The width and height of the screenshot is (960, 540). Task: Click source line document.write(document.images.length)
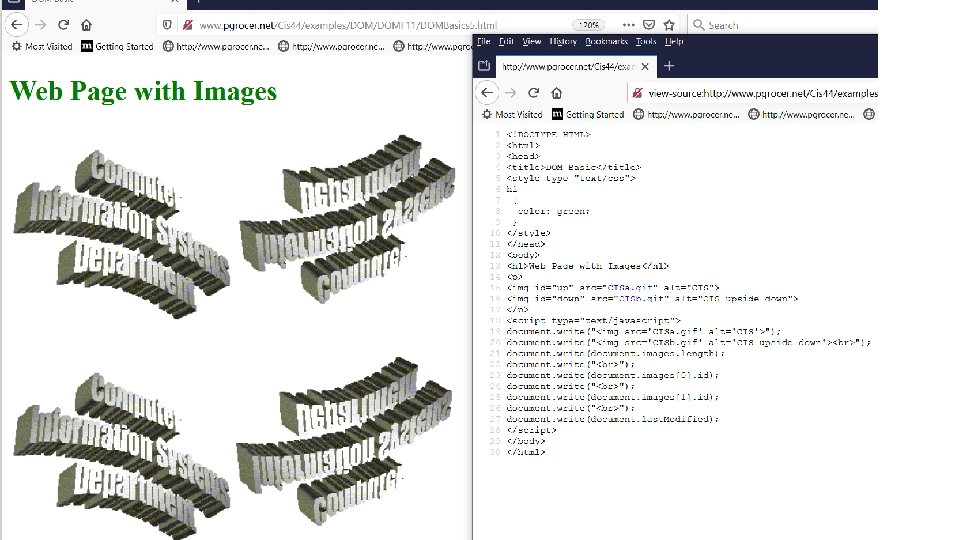[x=615, y=353]
